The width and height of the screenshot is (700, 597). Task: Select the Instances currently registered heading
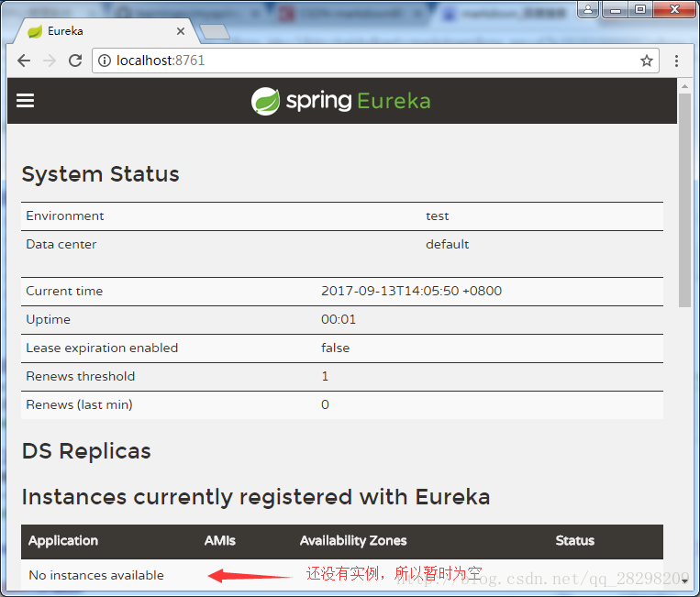click(256, 497)
